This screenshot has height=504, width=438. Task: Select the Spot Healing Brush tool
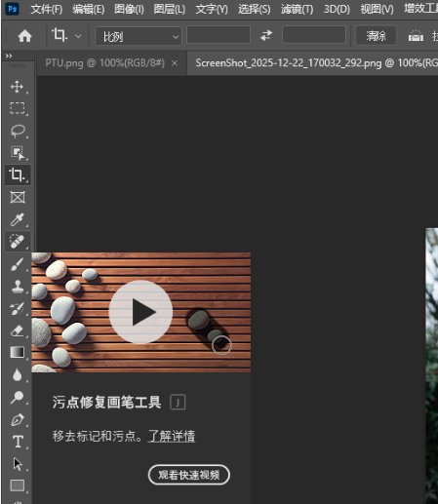point(18,242)
